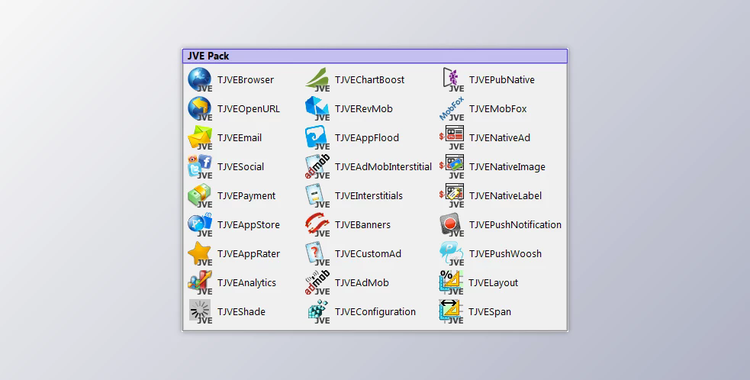
Task: Select the TJVEEmail label text
Action: (239, 138)
